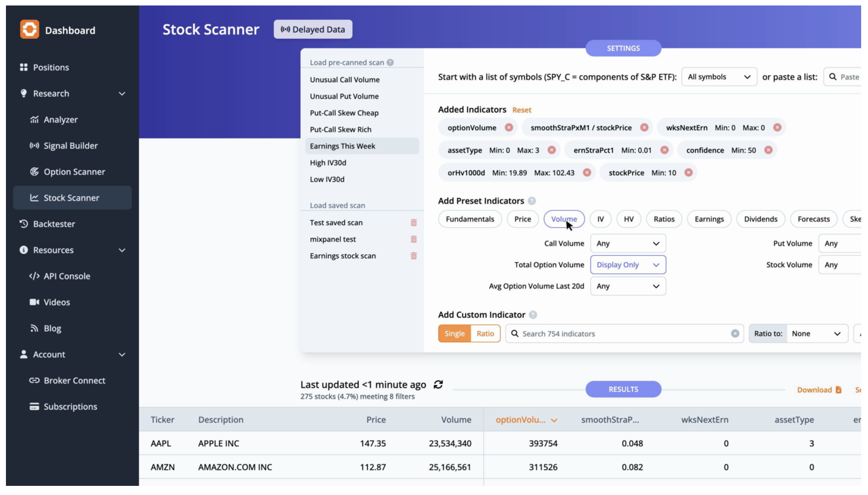This screenshot has height=495, width=868.
Task: Delete the 'Test saved scan' entry
Action: [x=413, y=223]
